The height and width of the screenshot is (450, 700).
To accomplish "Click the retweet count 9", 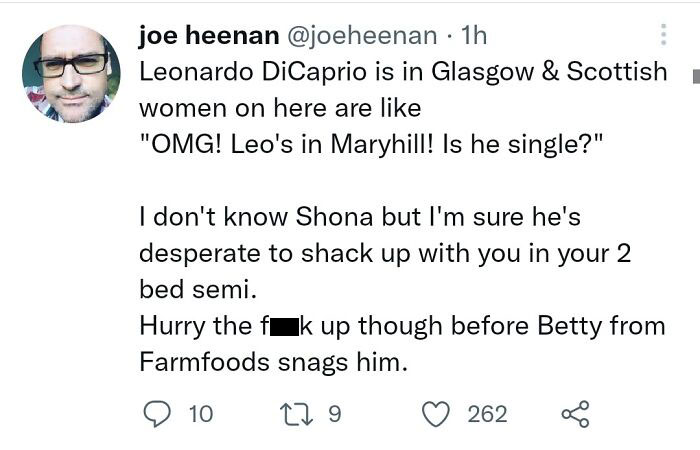I will 335,413.
